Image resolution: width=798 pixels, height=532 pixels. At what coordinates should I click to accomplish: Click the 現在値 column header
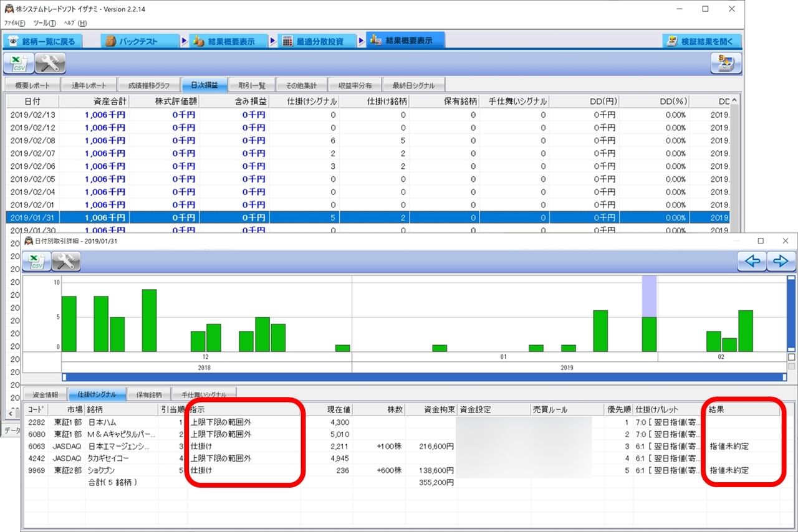(x=327, y=410)
